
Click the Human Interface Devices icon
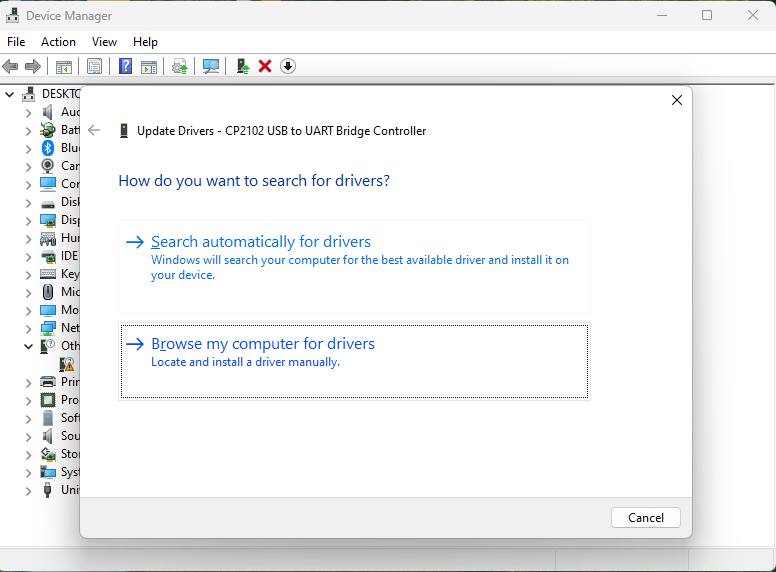point(48,238)
